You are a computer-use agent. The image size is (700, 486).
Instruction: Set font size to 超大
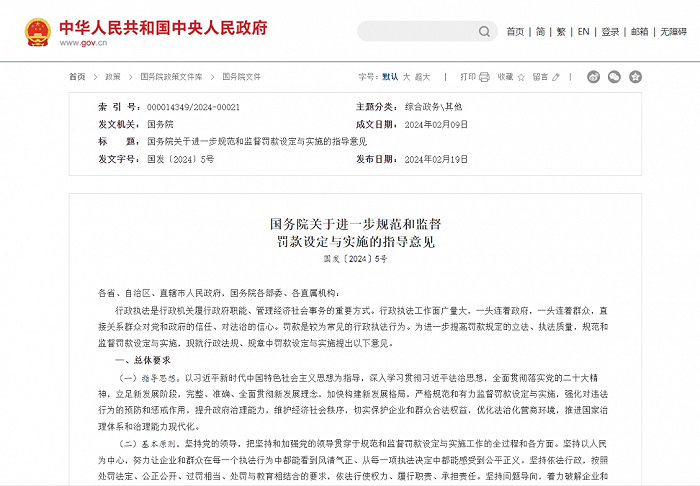click(x=422, y=77)
